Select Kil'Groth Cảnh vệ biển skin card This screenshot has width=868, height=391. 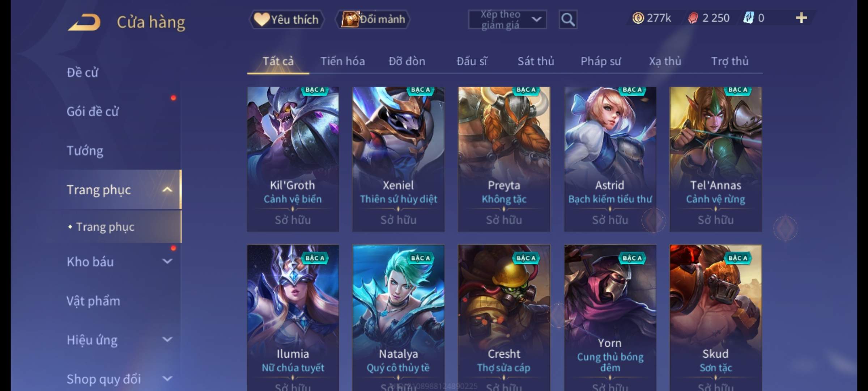pos(293,159)
